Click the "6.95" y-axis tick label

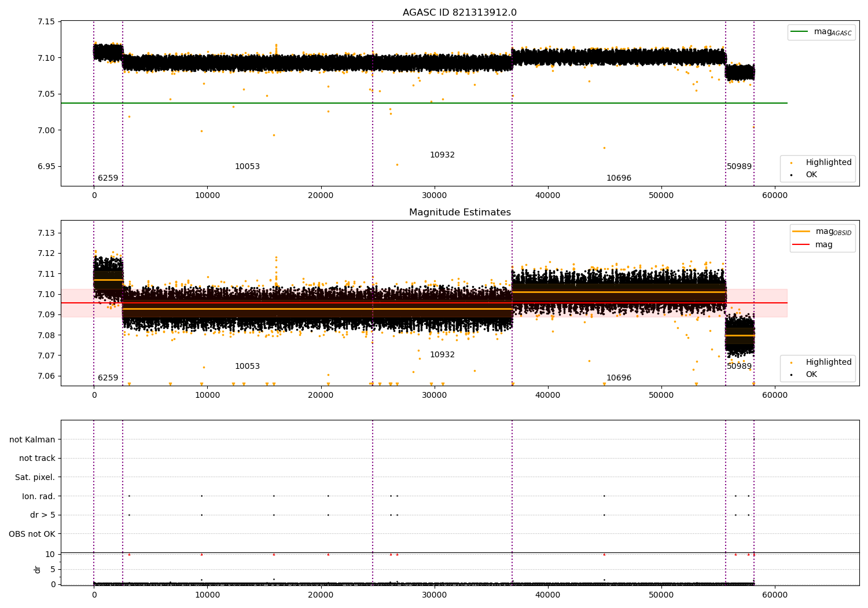point(46,167)
